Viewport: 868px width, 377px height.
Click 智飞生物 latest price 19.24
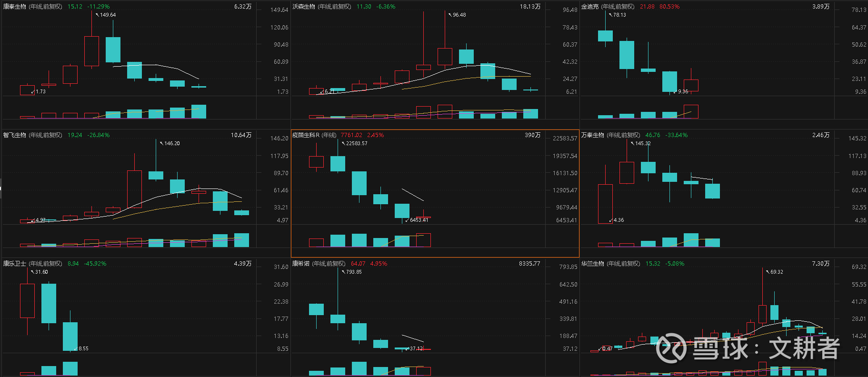pos(75,135)
